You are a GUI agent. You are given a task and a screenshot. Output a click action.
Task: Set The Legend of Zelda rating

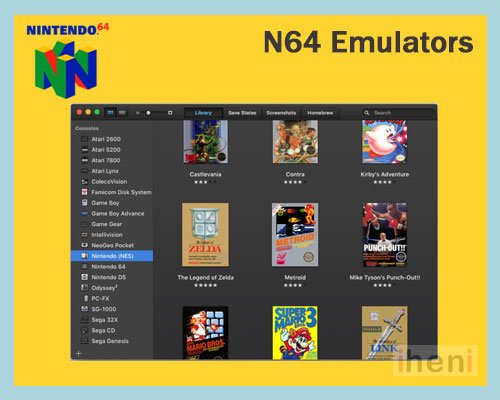(x=205, y=285)
